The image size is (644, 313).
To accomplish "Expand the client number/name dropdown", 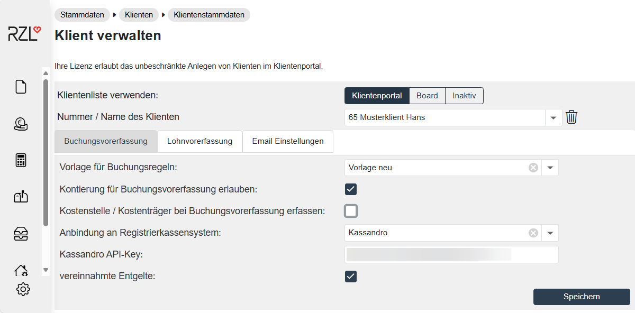I will click(x=554, y=117).
